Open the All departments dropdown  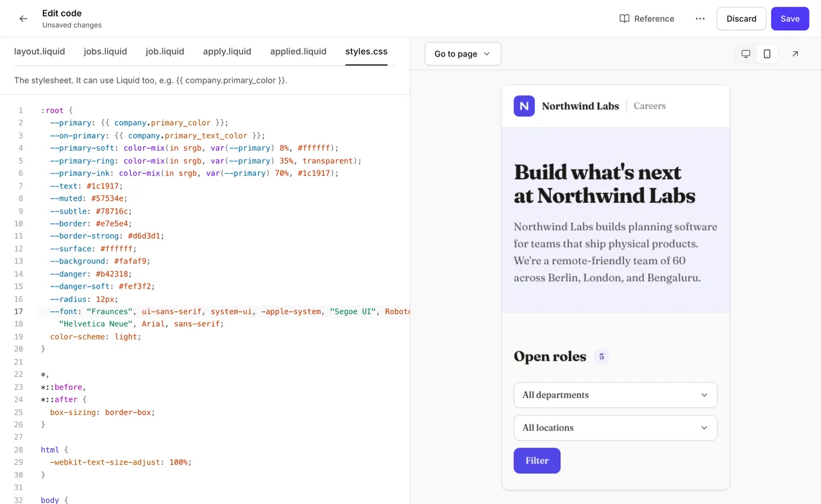(615, 395)
